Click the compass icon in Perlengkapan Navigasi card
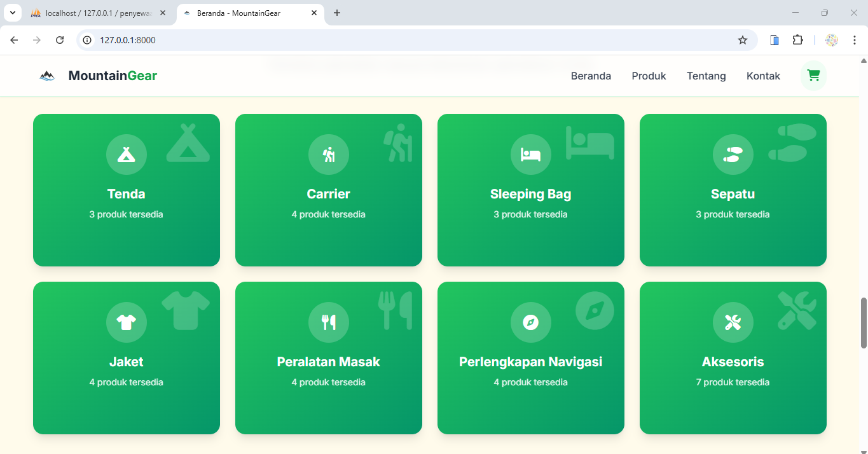 530,322
